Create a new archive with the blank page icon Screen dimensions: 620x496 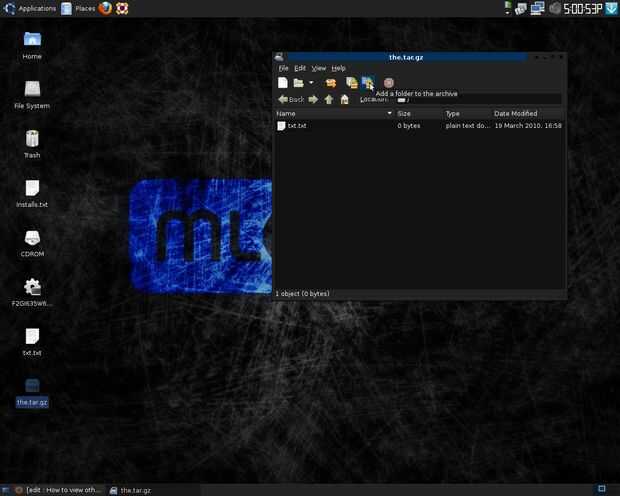(282, 83)
